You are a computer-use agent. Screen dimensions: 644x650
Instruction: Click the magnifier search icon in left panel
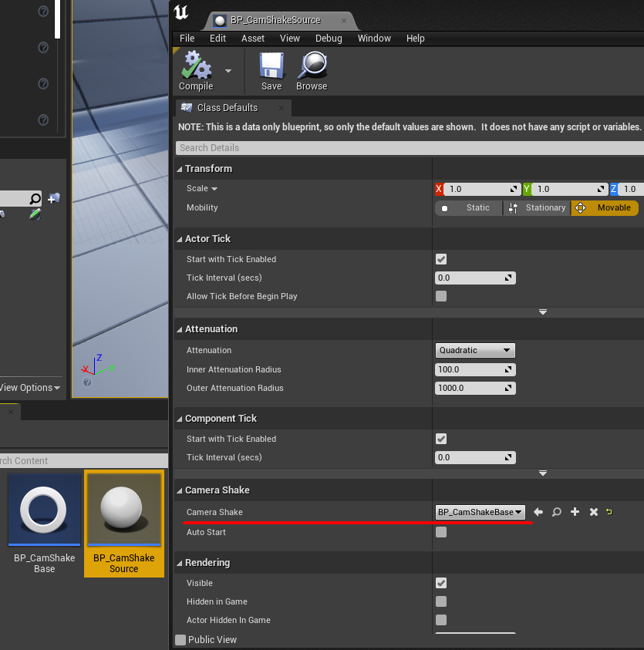coord(35,199)
